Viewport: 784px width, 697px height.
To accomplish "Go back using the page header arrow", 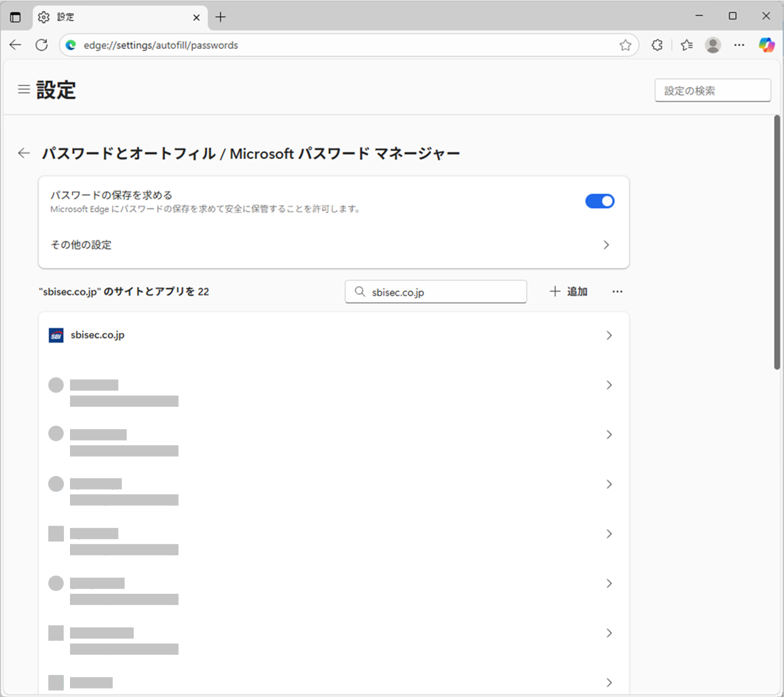I will (x=24, y=153).
